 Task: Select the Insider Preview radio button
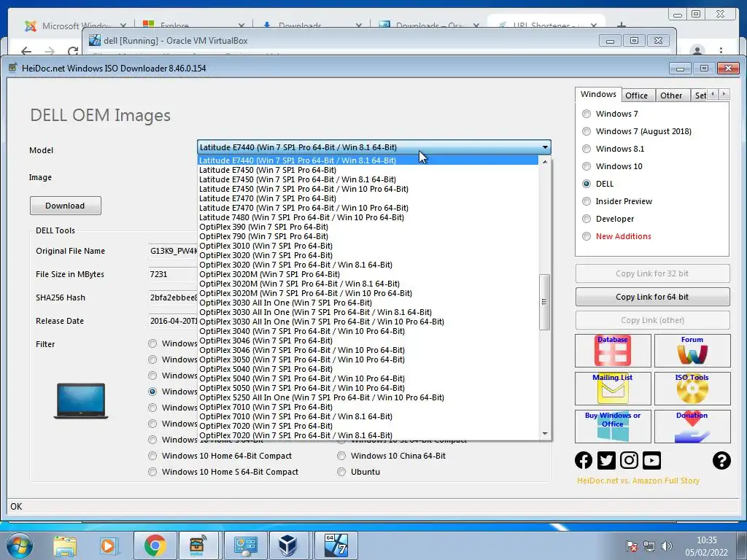click(587, 201)
